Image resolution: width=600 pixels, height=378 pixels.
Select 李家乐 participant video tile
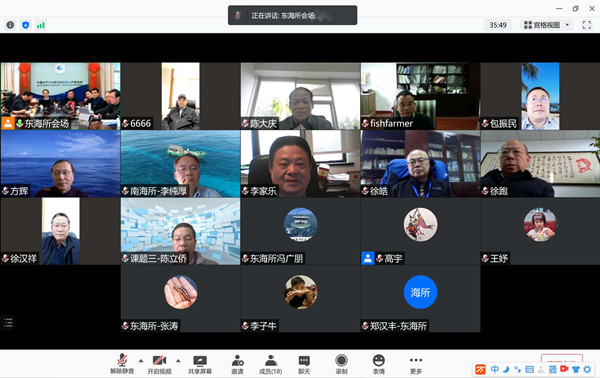[x=300, y=164]
